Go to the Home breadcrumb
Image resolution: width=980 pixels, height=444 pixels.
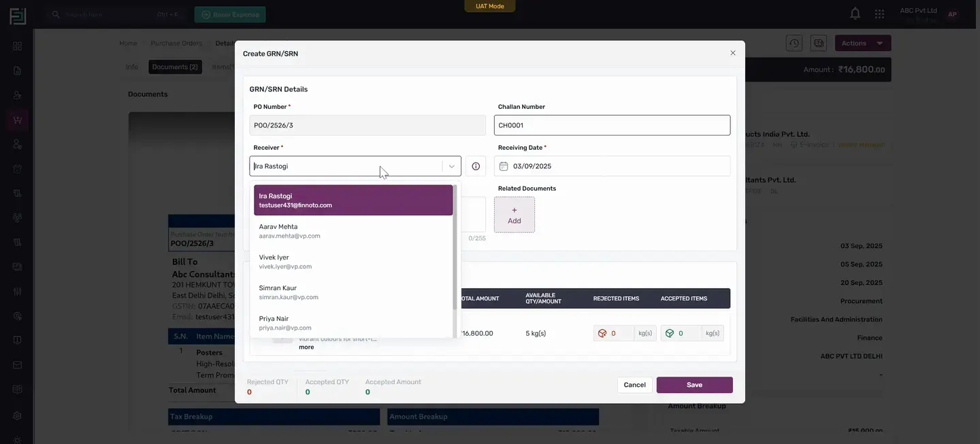point(129,43)
